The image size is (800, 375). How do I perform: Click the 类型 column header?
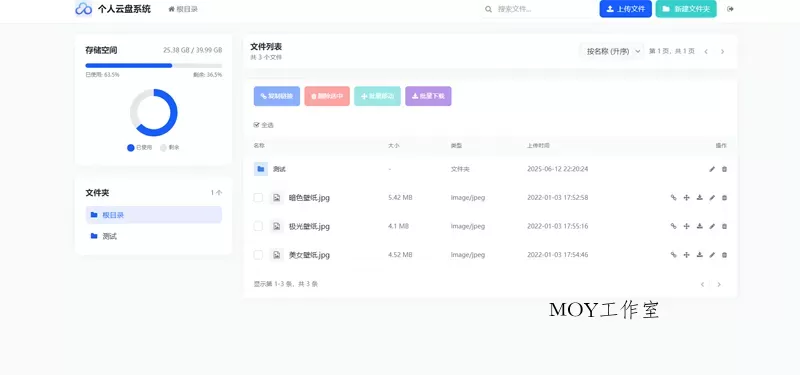[x=456, y=145]
